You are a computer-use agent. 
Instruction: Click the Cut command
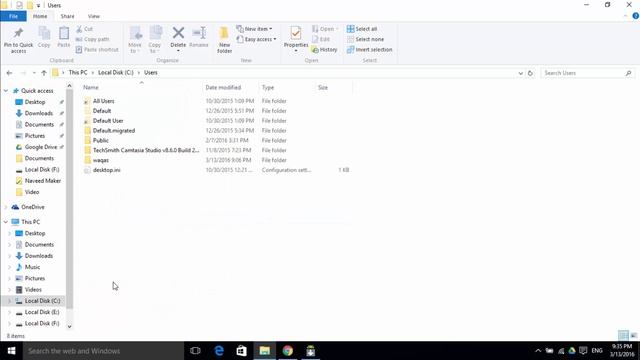[84, 29]
